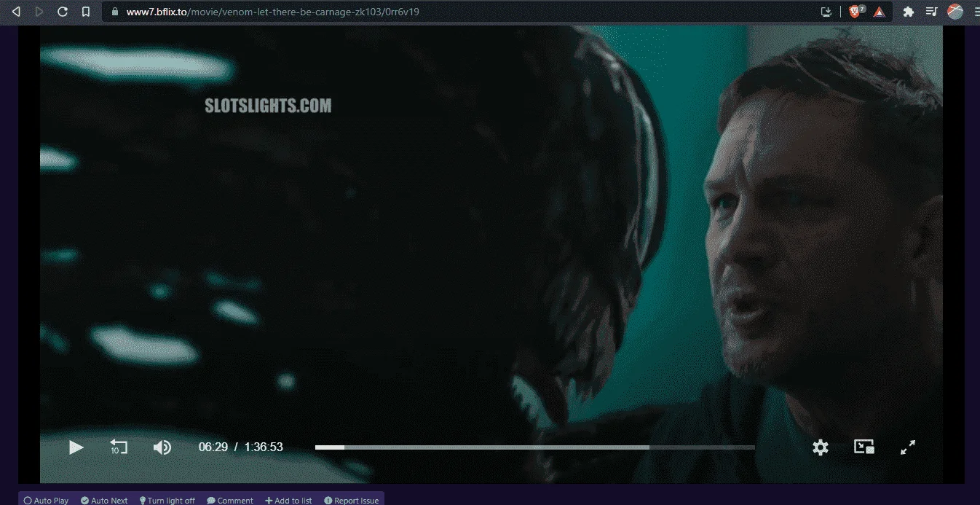This screenshot has width=980, height=505.
Task: Open the browser main hamburger menu
Action: 976,12
